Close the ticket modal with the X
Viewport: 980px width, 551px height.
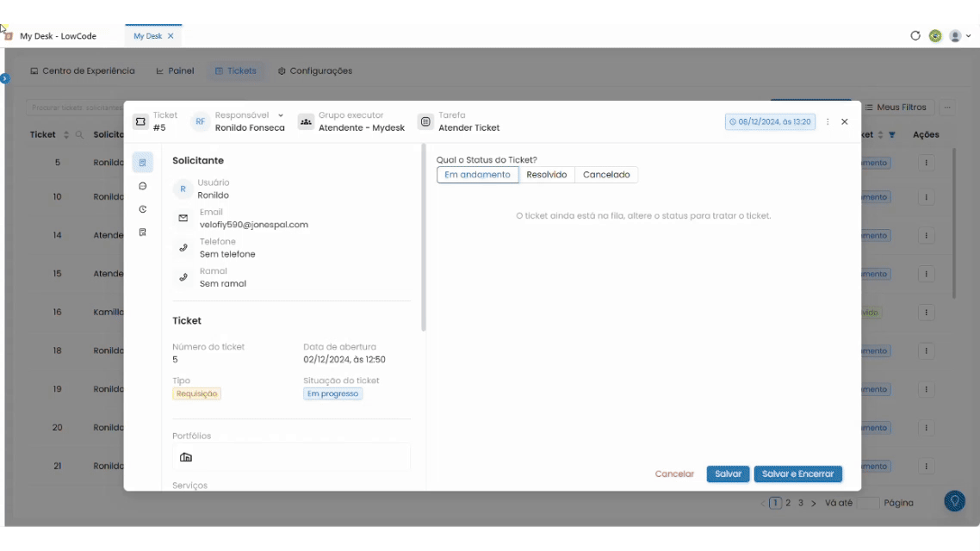(845, 121)
